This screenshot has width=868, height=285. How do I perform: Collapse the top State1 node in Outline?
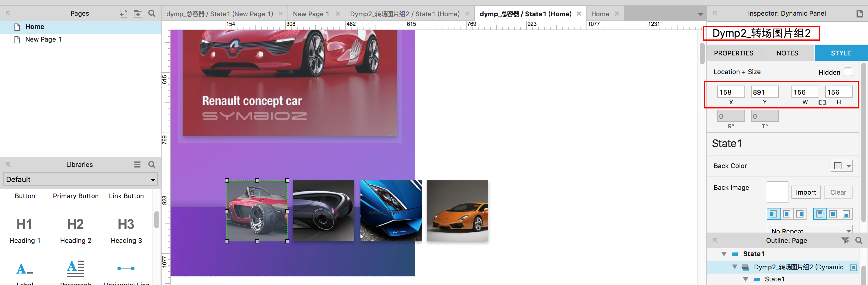pyautogui.click(x=724, y=254)
